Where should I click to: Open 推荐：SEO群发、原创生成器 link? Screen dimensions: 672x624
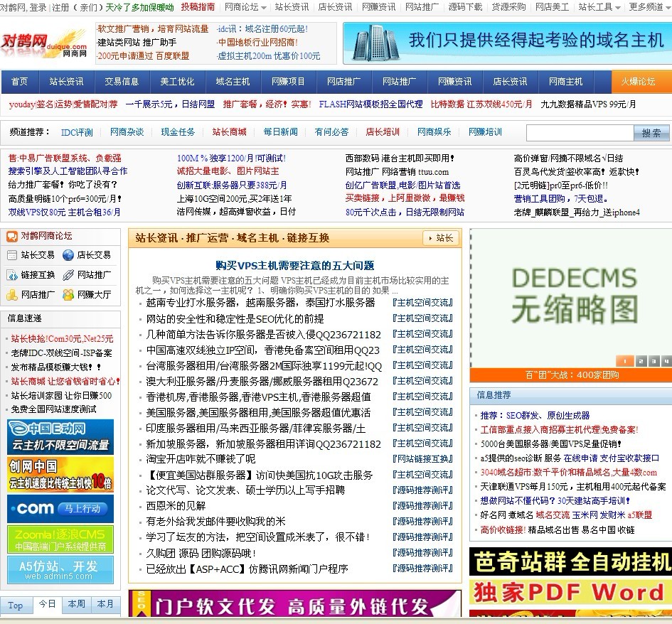click(535, 416)
